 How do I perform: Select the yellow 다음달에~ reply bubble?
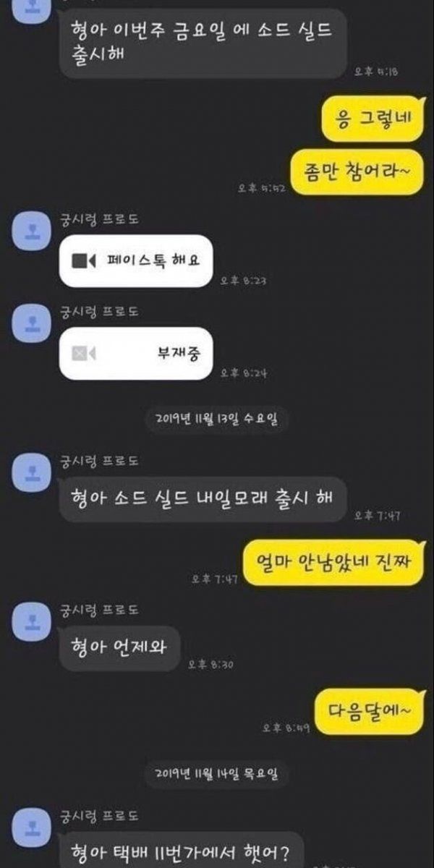[370, 711]
